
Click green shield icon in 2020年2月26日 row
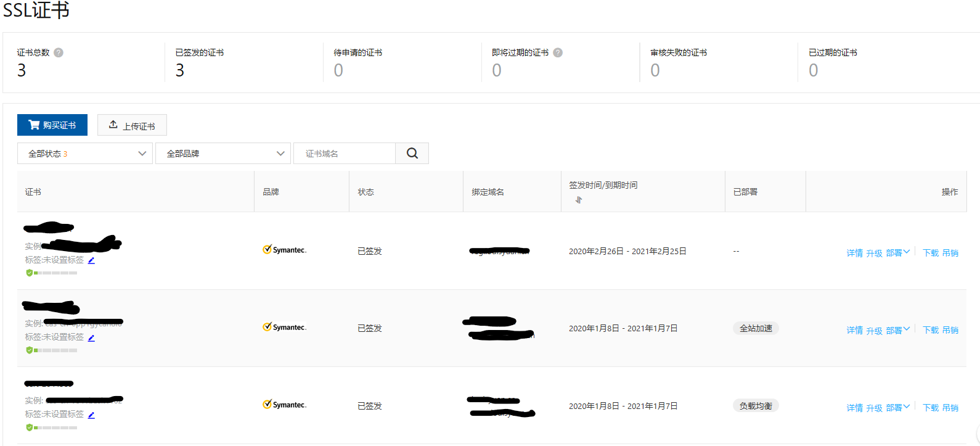pyautogui.click(x=29, y=273)
